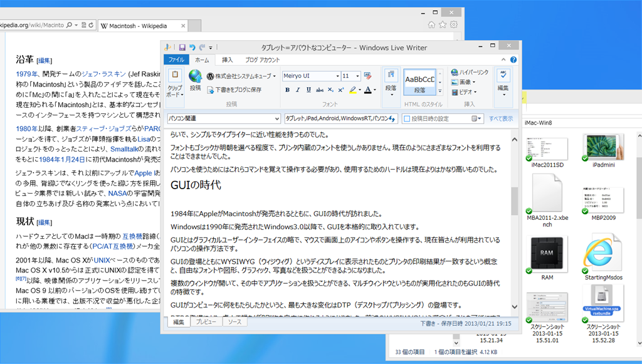
Task: Toggle strikethrough formatting
Action: tap(319, 90)
